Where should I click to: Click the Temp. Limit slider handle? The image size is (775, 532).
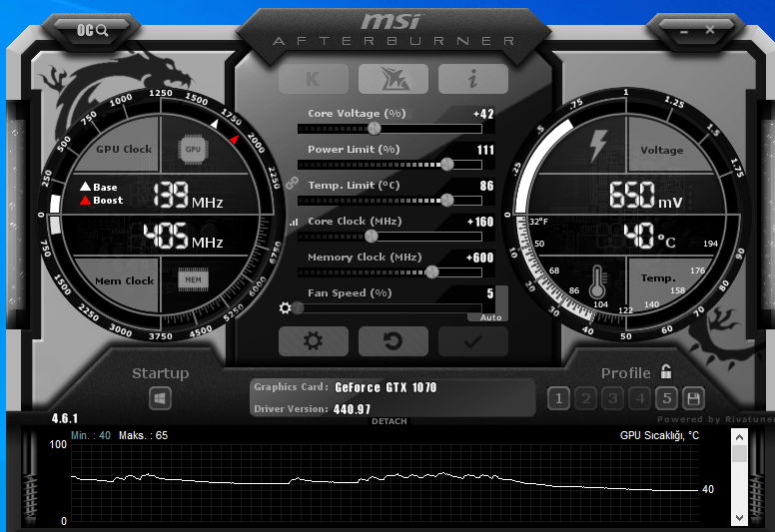(447, 200)
